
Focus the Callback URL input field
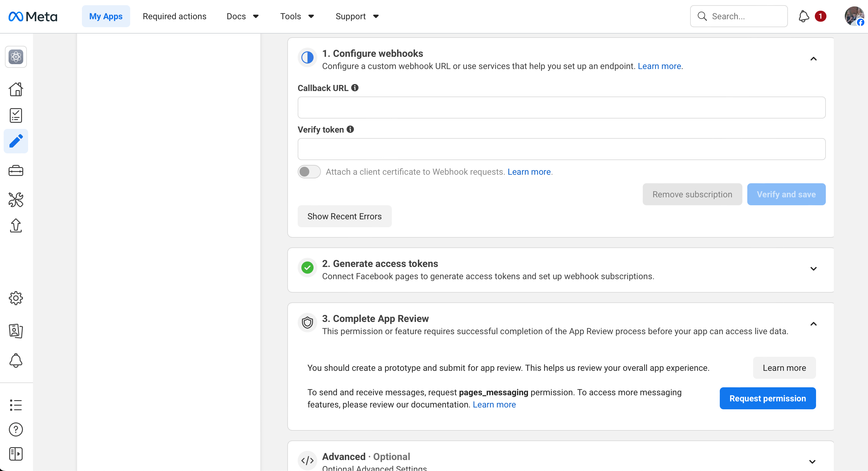[x=562, y=108]
